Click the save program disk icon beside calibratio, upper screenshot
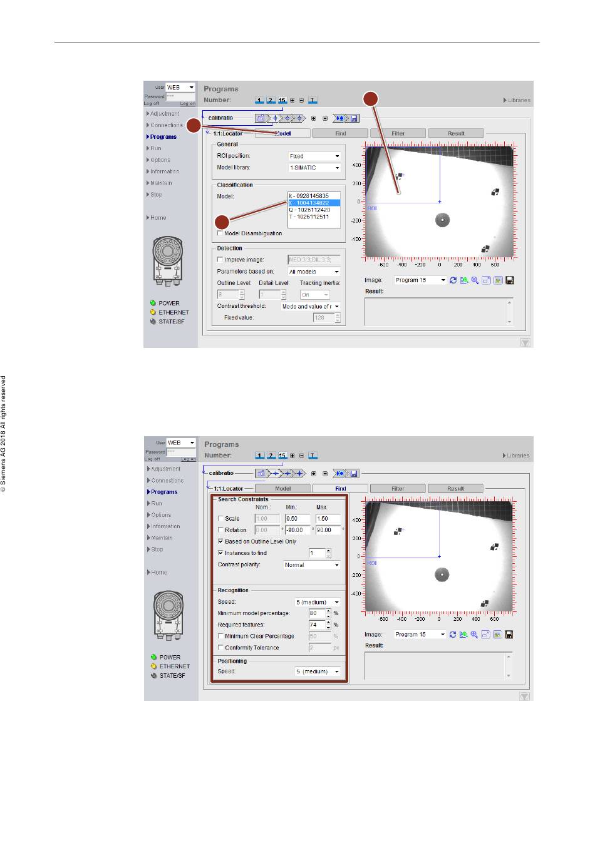Image resolution: width=595 pixels, height=868 pixels. pos(354,118)
